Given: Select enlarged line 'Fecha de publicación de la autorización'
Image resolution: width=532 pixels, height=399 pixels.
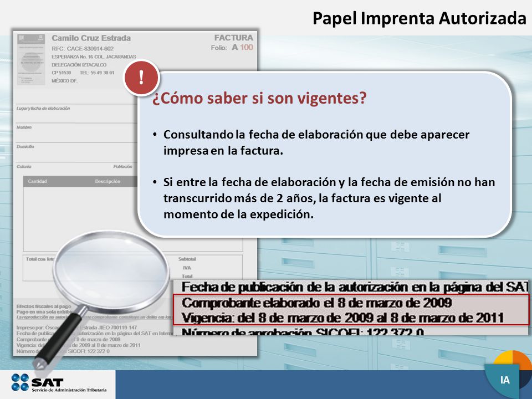Looking at the screenshot, I should click(355, 288).
